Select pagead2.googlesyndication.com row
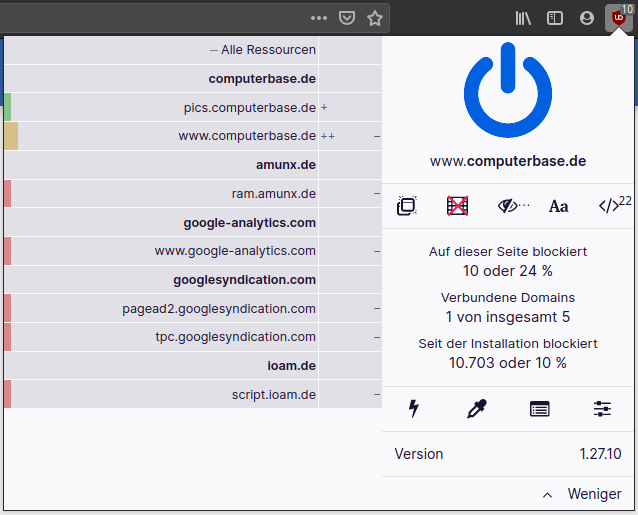This screenshot has height=515, width=638. click(161, 308)
